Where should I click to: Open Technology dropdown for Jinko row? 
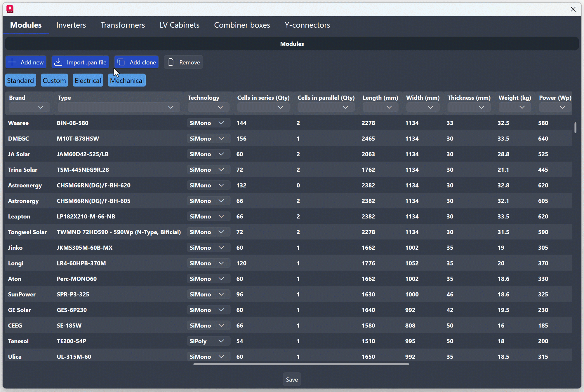tap(208, 248)
